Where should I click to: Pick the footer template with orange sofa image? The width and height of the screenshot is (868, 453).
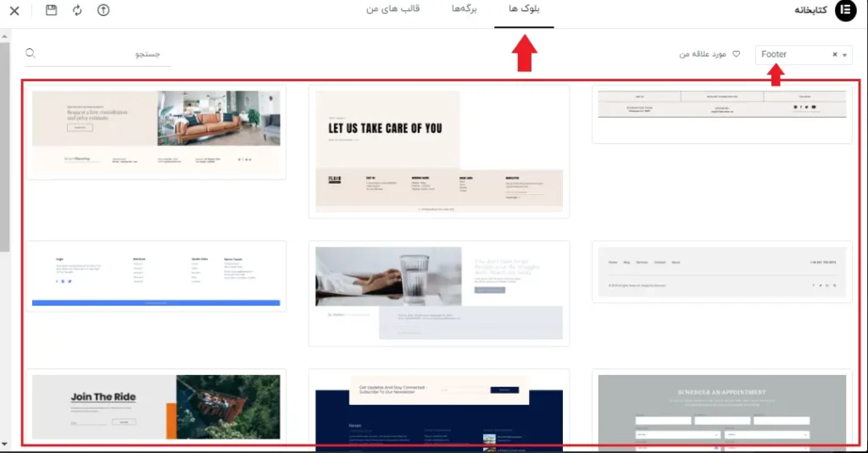[x=156, y=131]
